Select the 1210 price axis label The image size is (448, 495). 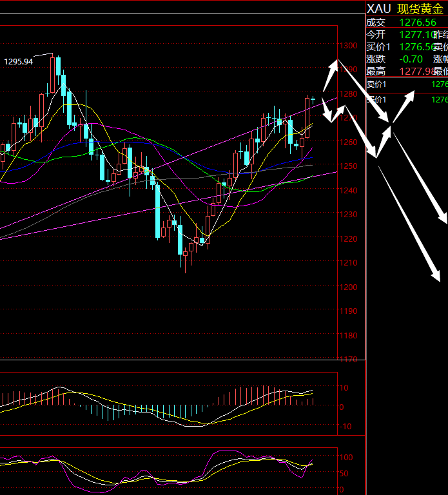(x=349, y=263)
